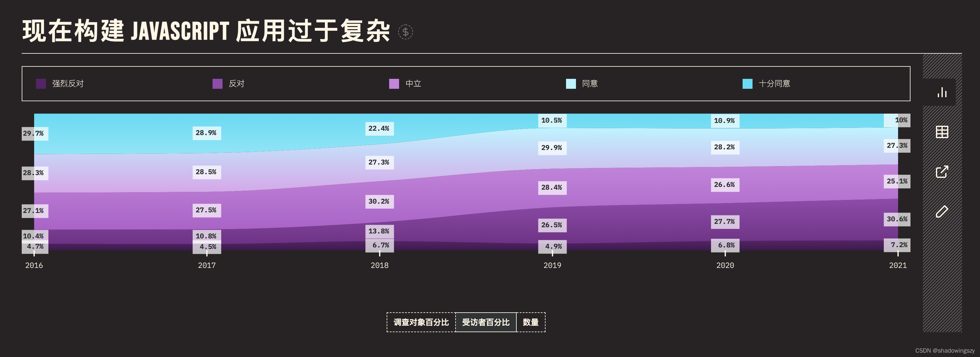Click the 4.9% data label for 2019
Viewport: 980px width, 357px height.
pyautogui.click(x=552, y=246)
